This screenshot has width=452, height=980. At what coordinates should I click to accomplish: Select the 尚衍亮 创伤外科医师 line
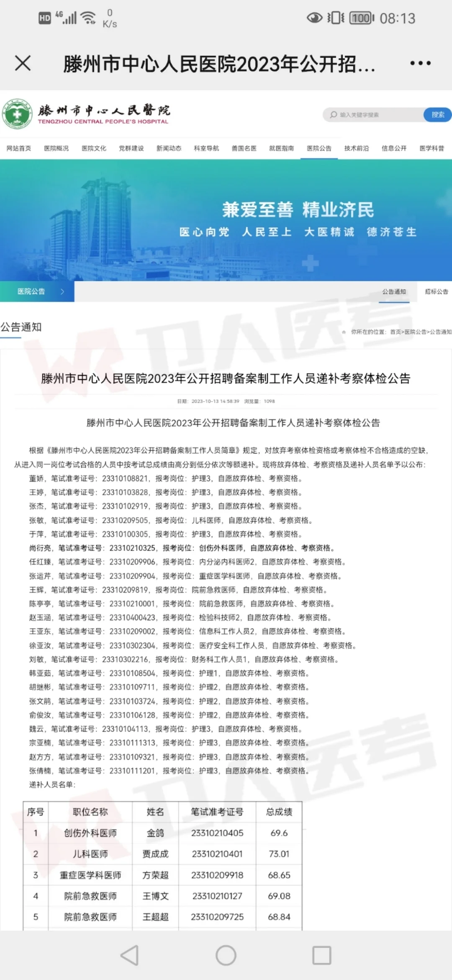pos(182,548)
